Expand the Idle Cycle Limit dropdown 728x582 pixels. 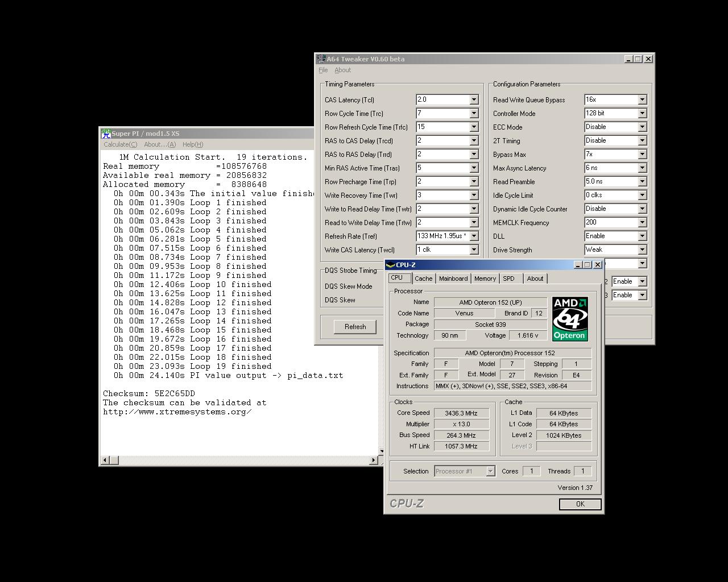point(642,195)
